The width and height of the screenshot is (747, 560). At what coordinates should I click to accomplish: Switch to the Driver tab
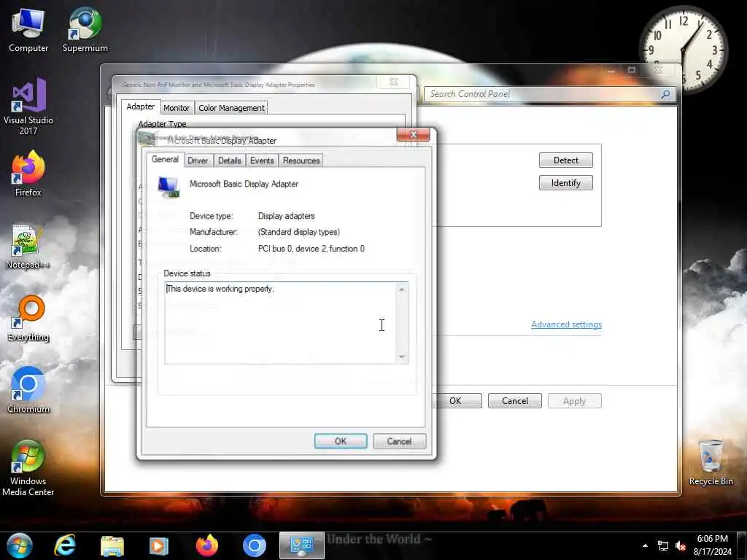[198, 160]
